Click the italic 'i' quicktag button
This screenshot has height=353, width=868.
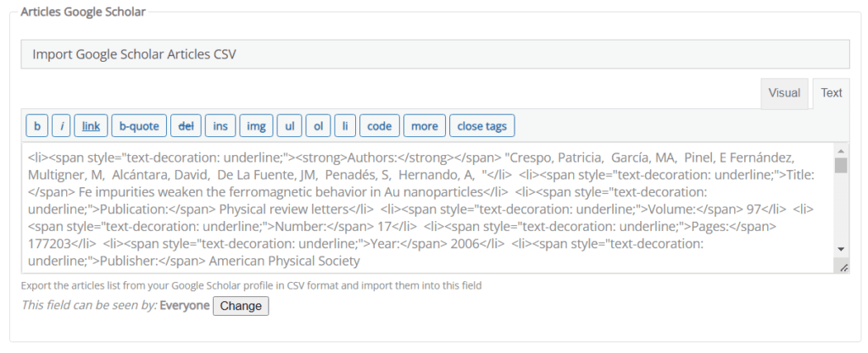62,126
